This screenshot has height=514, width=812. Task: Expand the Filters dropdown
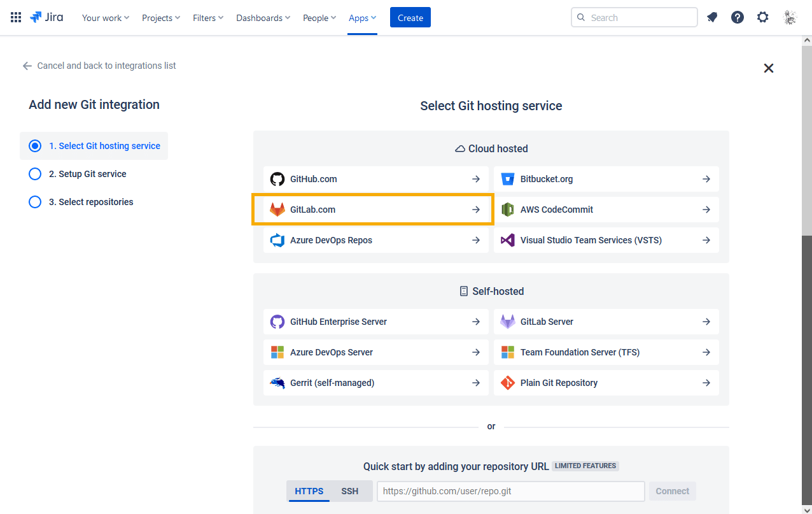coord(208,18)
